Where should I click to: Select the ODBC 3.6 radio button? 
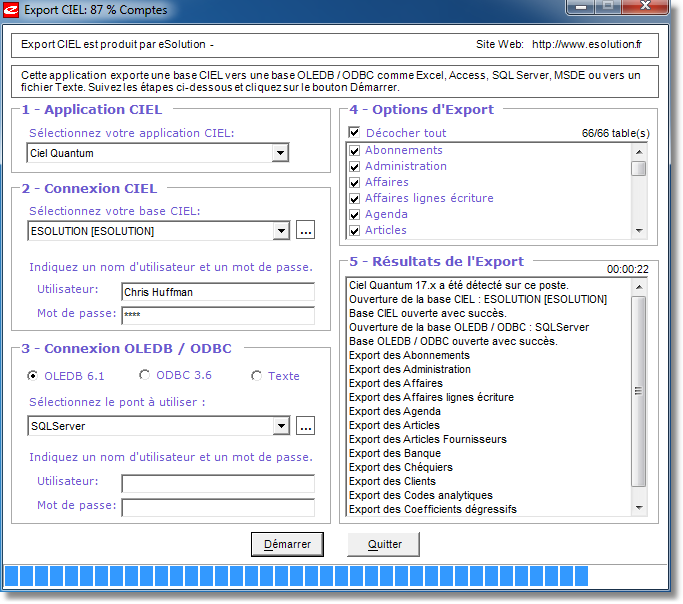[145, 376]
